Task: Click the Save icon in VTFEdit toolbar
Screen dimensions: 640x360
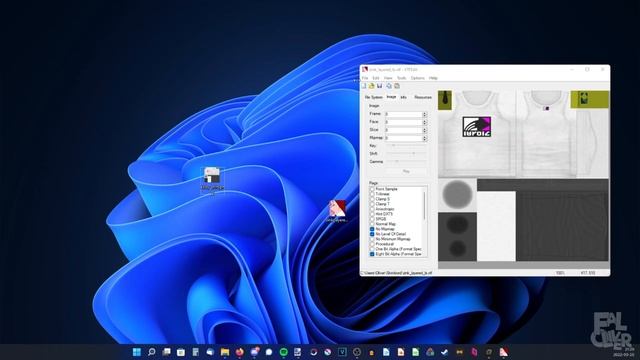Action: [379, 86]
